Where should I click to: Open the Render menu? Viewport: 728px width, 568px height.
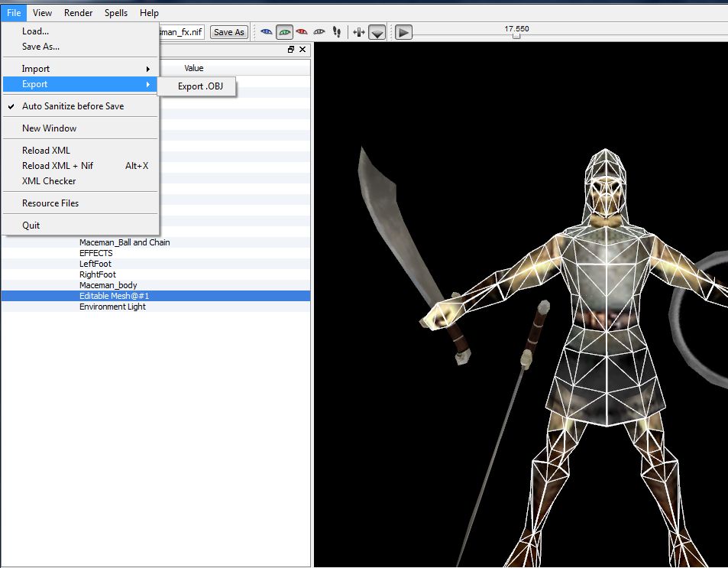point(78,12)
